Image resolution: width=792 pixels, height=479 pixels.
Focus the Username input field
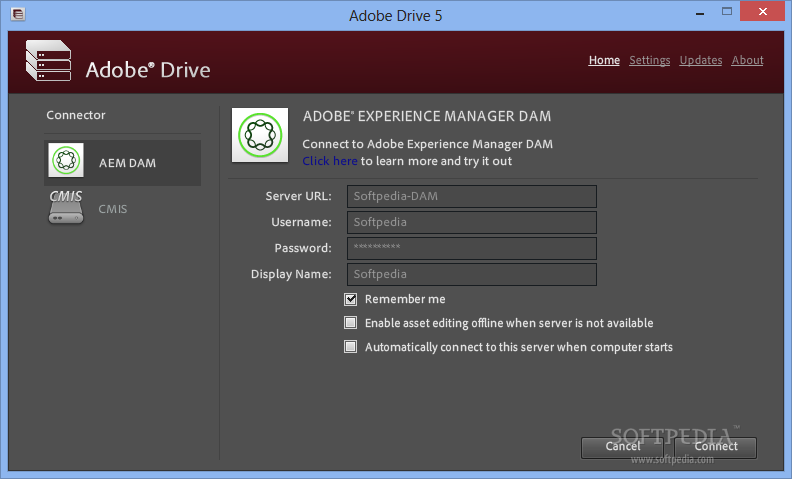click(x=472, y=222)
